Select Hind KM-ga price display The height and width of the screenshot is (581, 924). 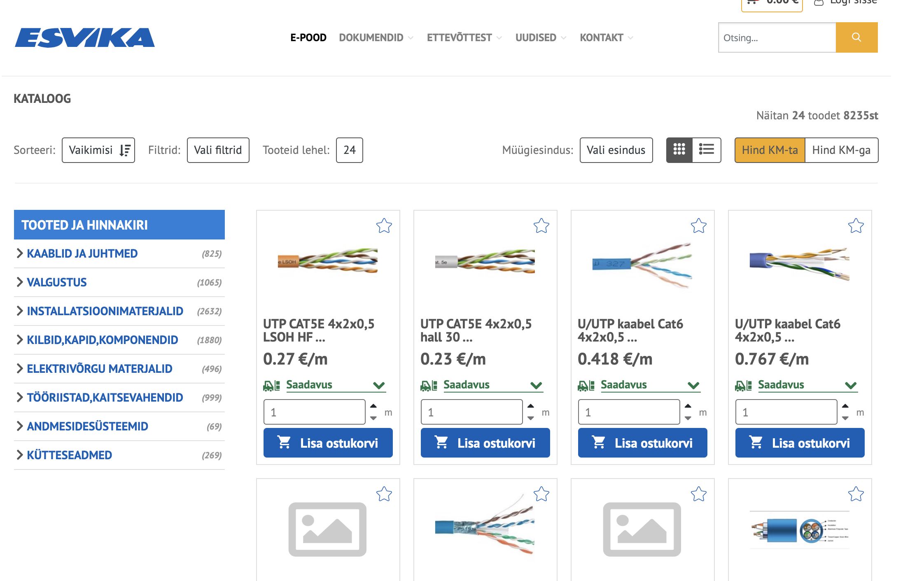(x=841, y=150)
